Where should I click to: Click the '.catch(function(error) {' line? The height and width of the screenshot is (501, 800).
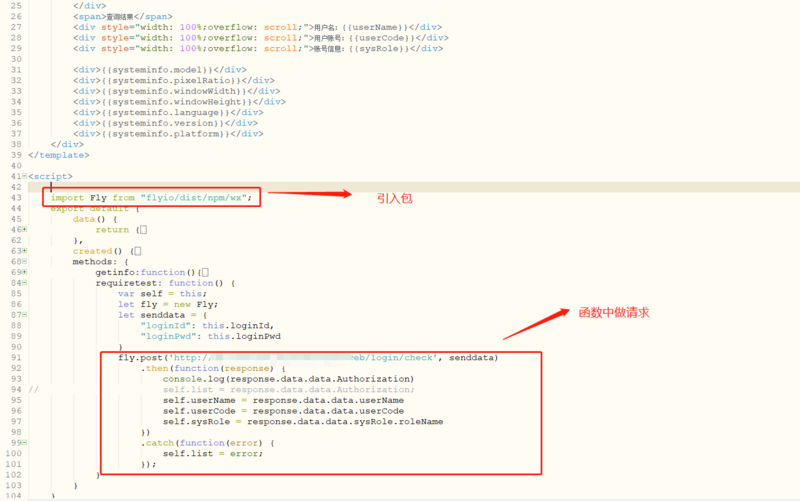(207, 443)
